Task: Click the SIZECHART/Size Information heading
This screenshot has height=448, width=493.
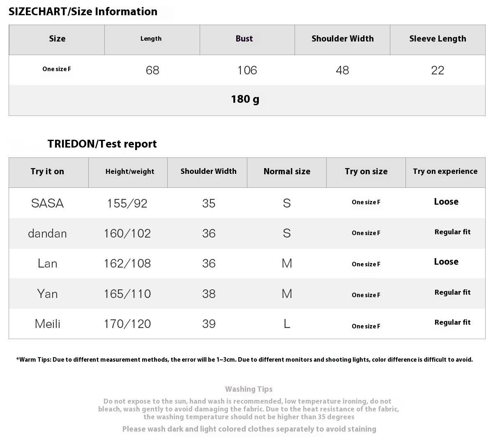Action: point(83,12)
